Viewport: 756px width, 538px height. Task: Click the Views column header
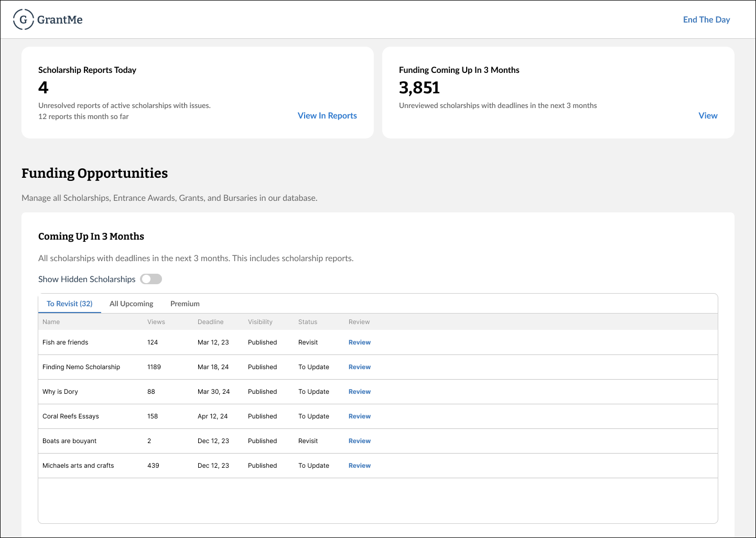(156, 322)
